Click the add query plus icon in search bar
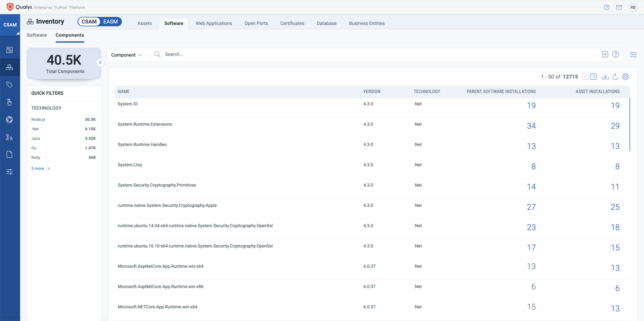The image size is (644, 321). [605, 54]
